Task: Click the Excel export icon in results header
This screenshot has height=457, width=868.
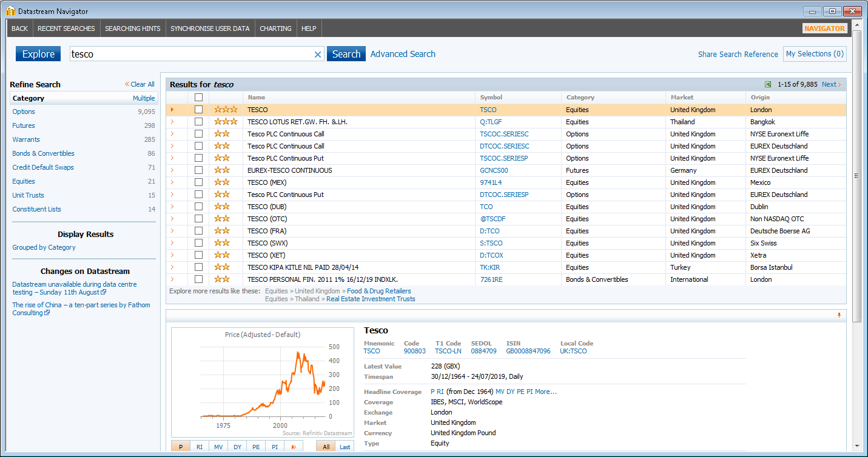Action: coord(769,85)
